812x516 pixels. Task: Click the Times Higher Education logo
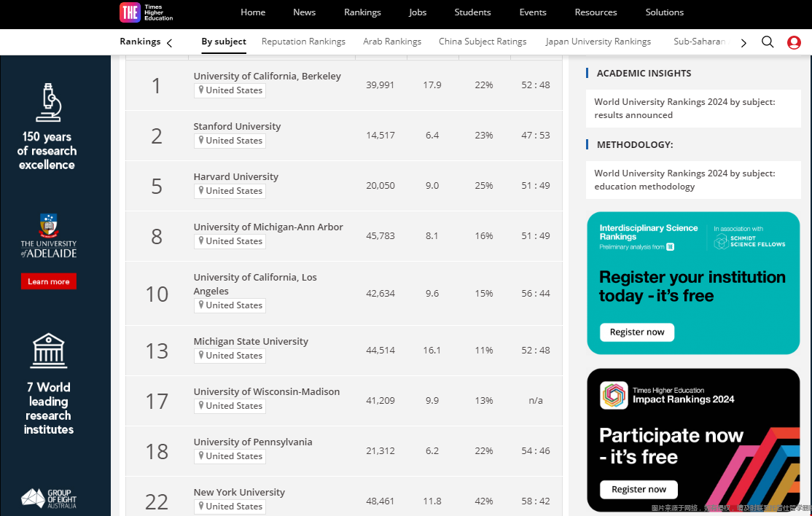point(147,12)
